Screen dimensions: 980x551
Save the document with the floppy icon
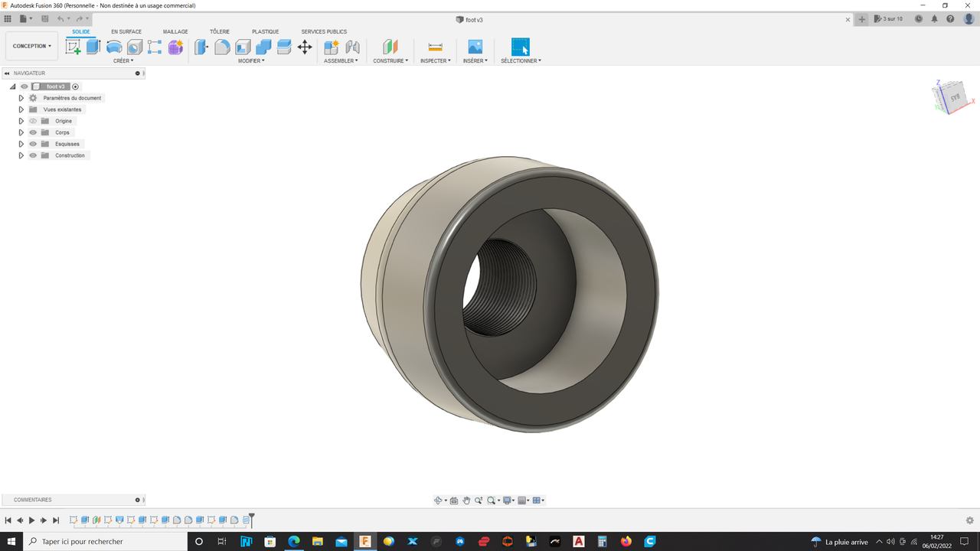tap(44, 18)
